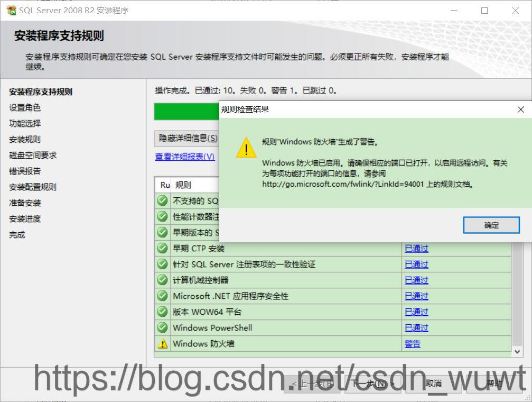Click the 版本 WOW64 平台 rule name
This screenshot has height=402, width=532.
point(207,312)
